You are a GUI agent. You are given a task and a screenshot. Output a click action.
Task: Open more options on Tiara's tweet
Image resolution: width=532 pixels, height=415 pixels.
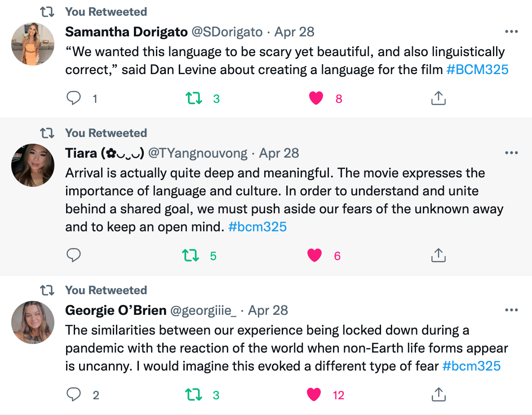pyautogui.click(x=512, y=153)
